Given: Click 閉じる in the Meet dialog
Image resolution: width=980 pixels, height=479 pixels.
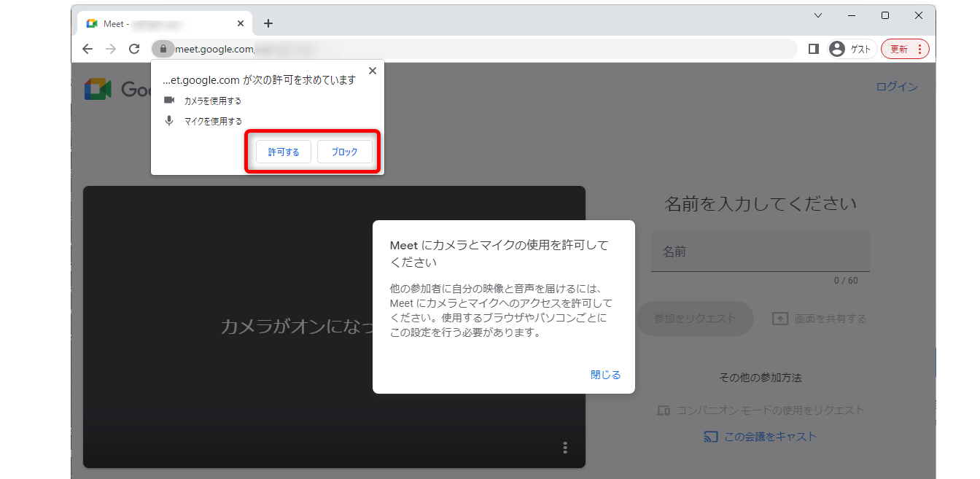Looking at the screenshot, I should point(605,375).
